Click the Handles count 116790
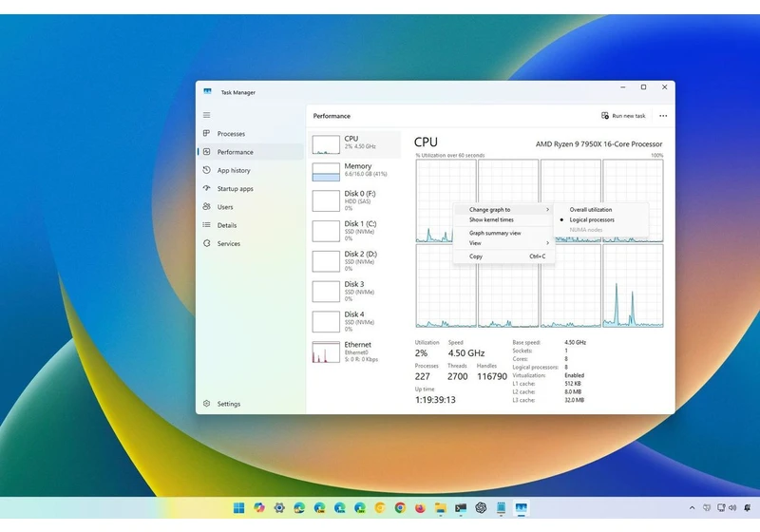 (x=491, y=376)
